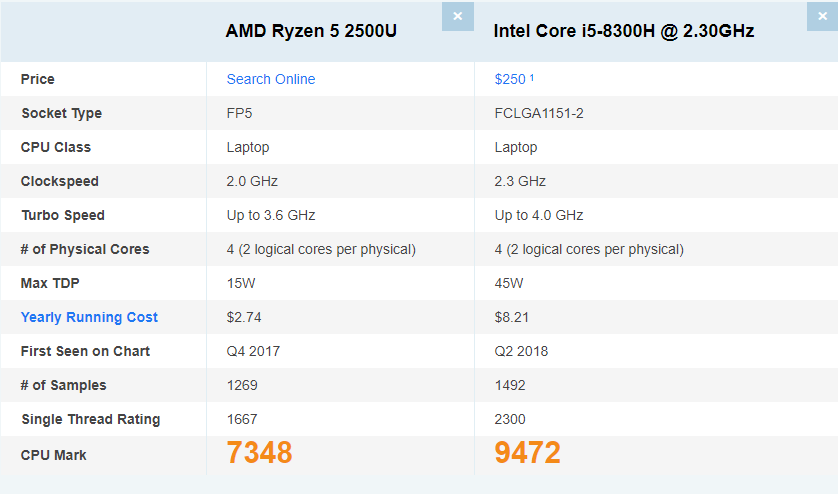Remove AMD Ryzen 5 2500U column
This screenshot has height=494, width=838.
coord(457,16)
